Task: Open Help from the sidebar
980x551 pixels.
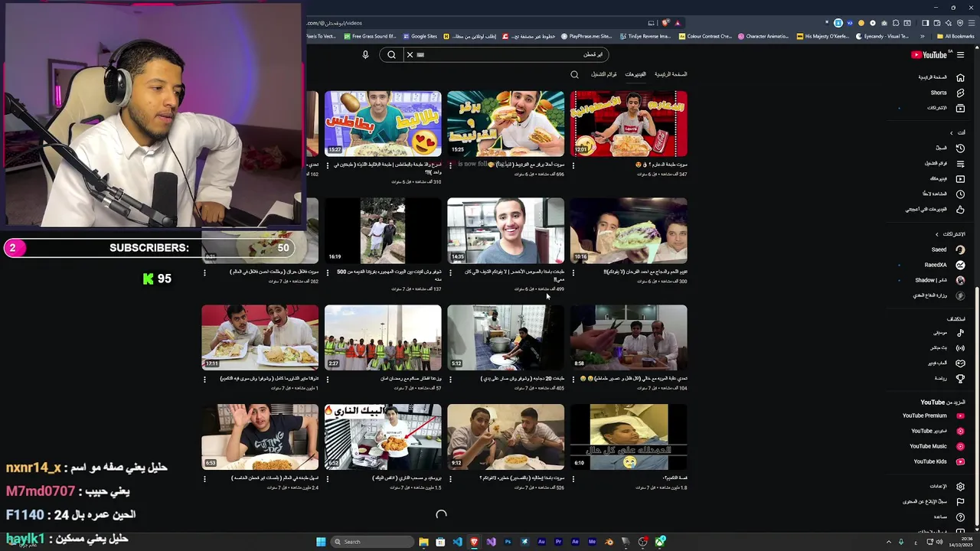Action: [949, 517]
